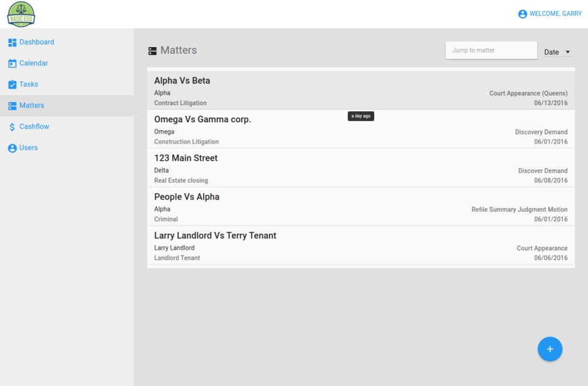
Task: View the People Vs Alpha matter
Action: [186, 197]
